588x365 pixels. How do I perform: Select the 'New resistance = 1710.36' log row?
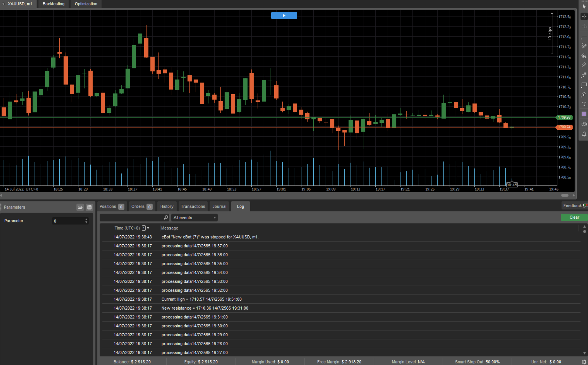pyautogui.click(x=341, y=308)
